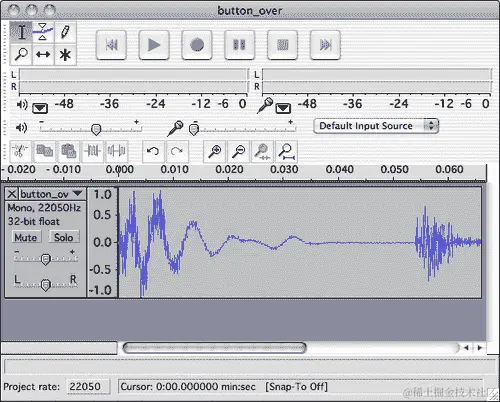Redo the last action

(177, 151)
